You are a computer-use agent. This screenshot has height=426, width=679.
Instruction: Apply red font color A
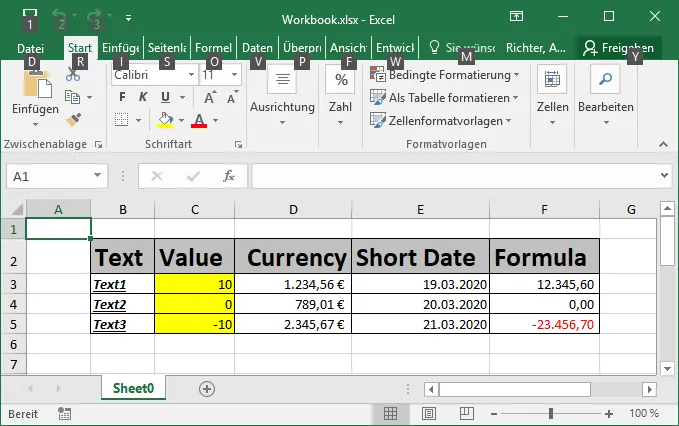pyautogui.click(x=199, y=120)
